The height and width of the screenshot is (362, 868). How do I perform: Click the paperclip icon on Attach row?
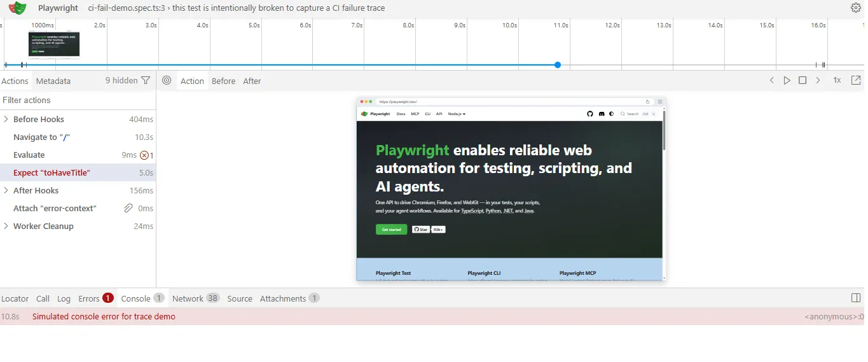(x=128, y=209)
